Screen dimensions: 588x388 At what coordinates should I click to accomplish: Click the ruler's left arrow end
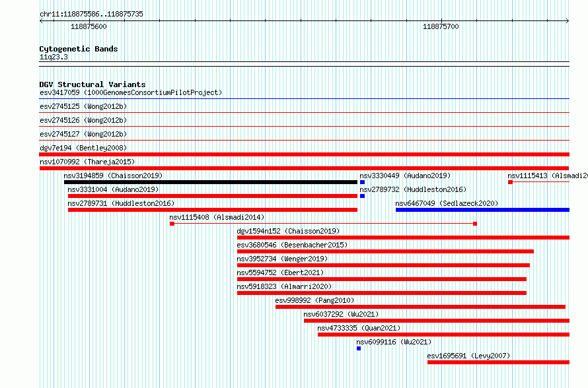click(x=41, y=21)
